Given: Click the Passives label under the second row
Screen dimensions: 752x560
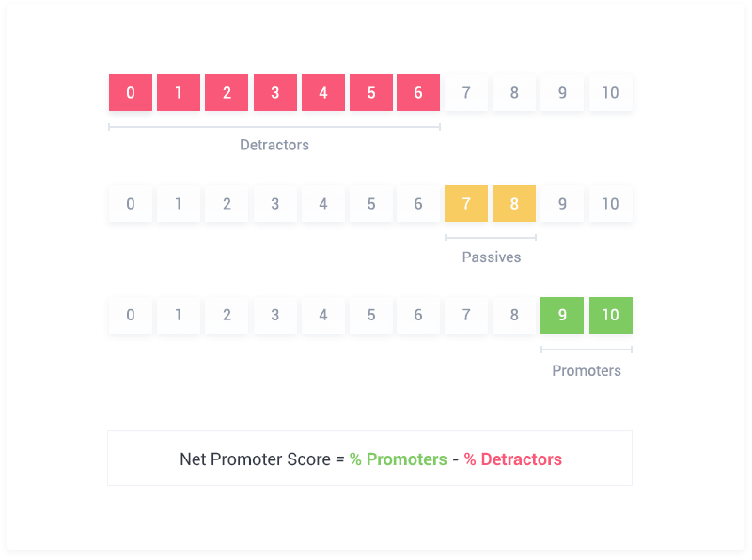Looking at the screenshot, I should [491, 257].
